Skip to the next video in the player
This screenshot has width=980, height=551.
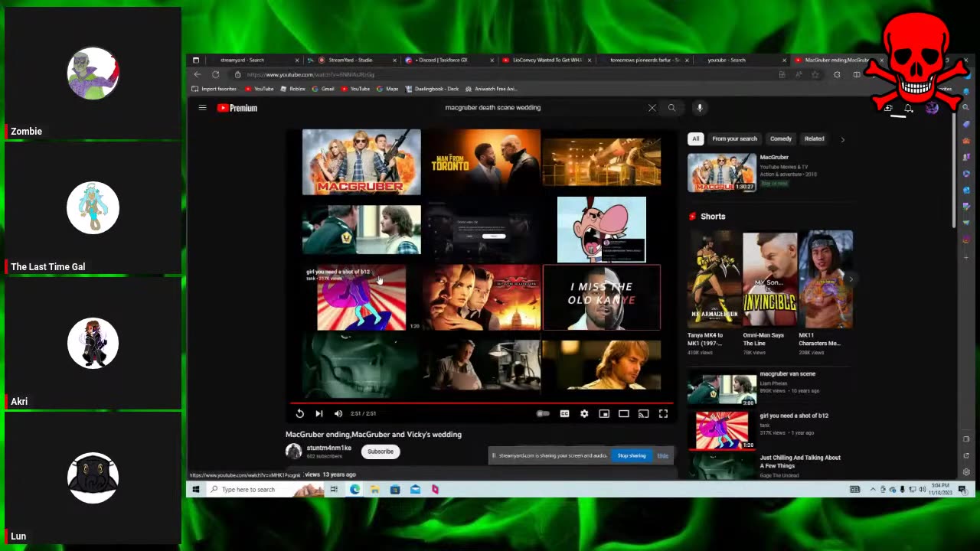click(x=319, y=413)
